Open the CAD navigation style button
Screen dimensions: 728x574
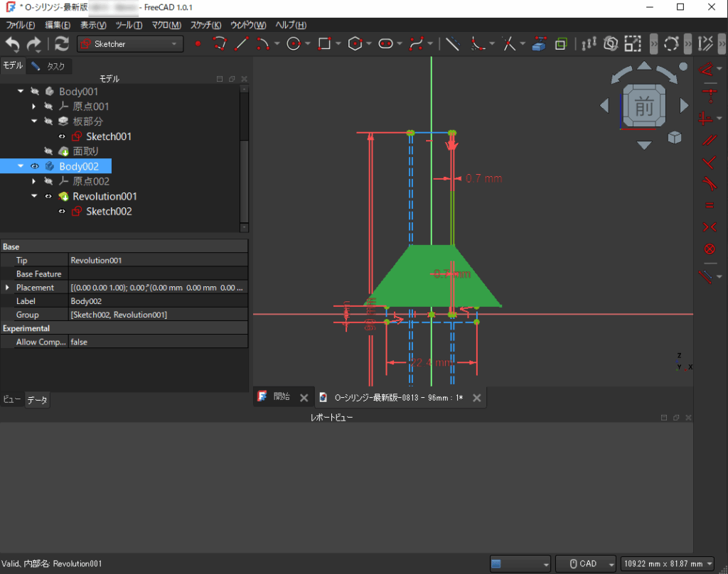click(x=586, y=563)
